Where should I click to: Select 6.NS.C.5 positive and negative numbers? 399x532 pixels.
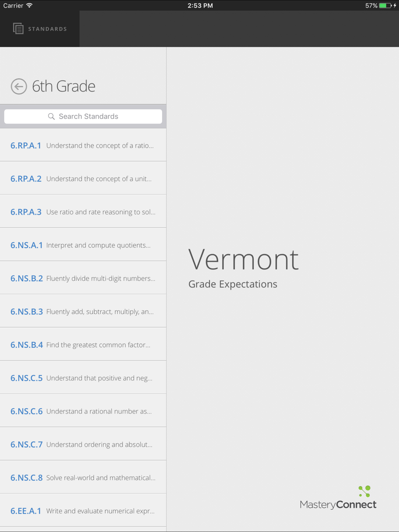pyautogui.click(x=83, y=378)
